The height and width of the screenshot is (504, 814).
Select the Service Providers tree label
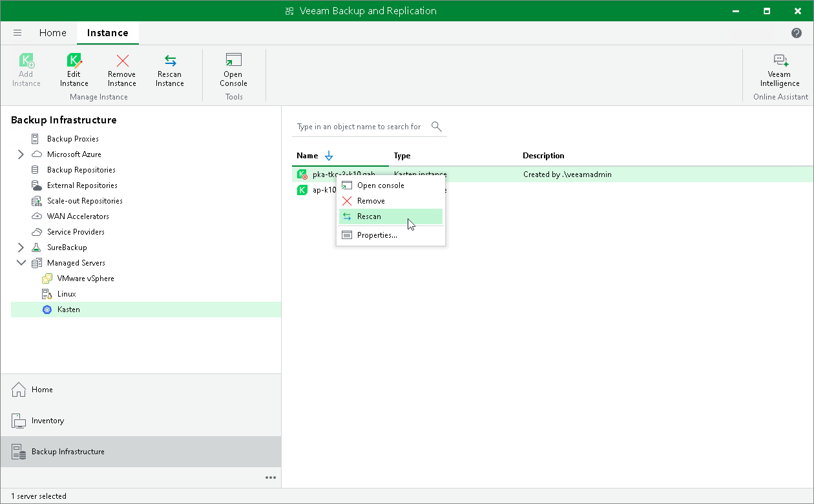[76, 232]
